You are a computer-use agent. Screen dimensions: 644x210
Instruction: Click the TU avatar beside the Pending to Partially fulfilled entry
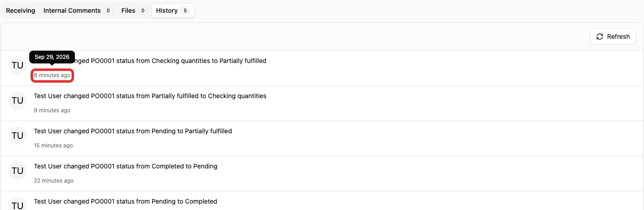coord(17,136)
